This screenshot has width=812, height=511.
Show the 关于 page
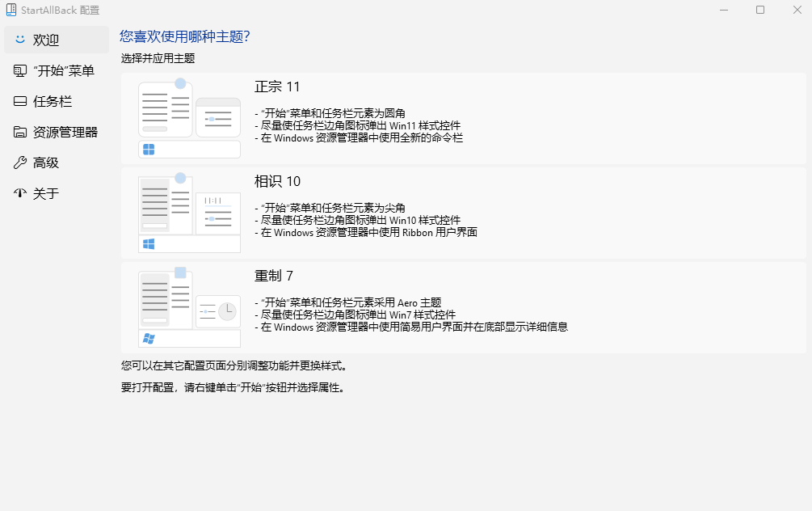[57, 193]
